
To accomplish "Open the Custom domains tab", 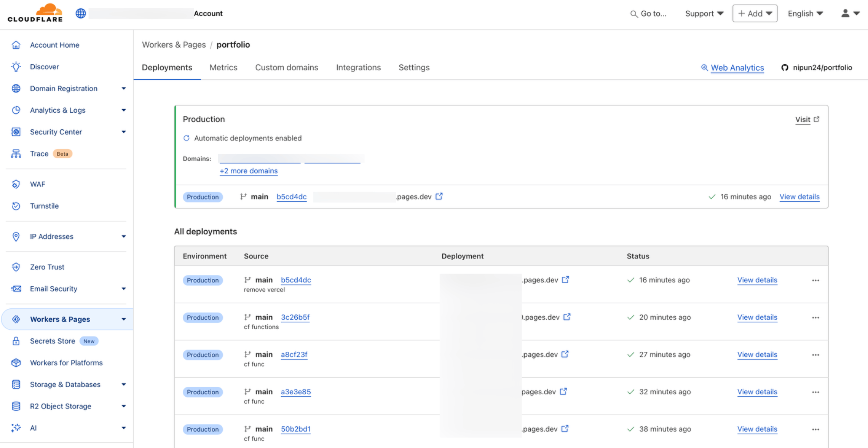I will click(x=286, y=68).
